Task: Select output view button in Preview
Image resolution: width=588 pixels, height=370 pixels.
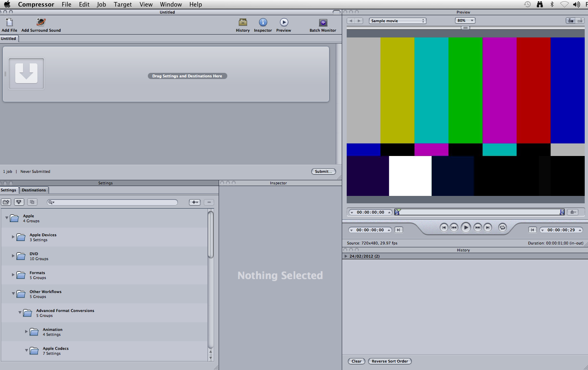Action: coord(580,21)
